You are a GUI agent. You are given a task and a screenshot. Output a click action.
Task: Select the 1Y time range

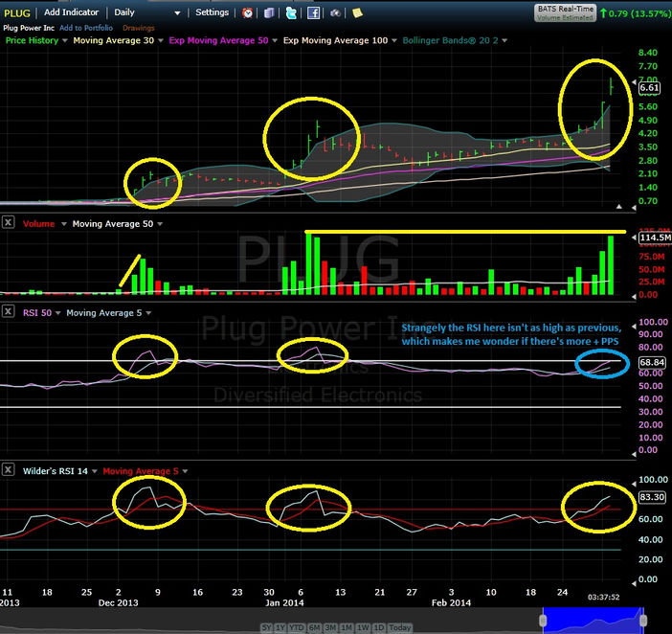(280, 627)
